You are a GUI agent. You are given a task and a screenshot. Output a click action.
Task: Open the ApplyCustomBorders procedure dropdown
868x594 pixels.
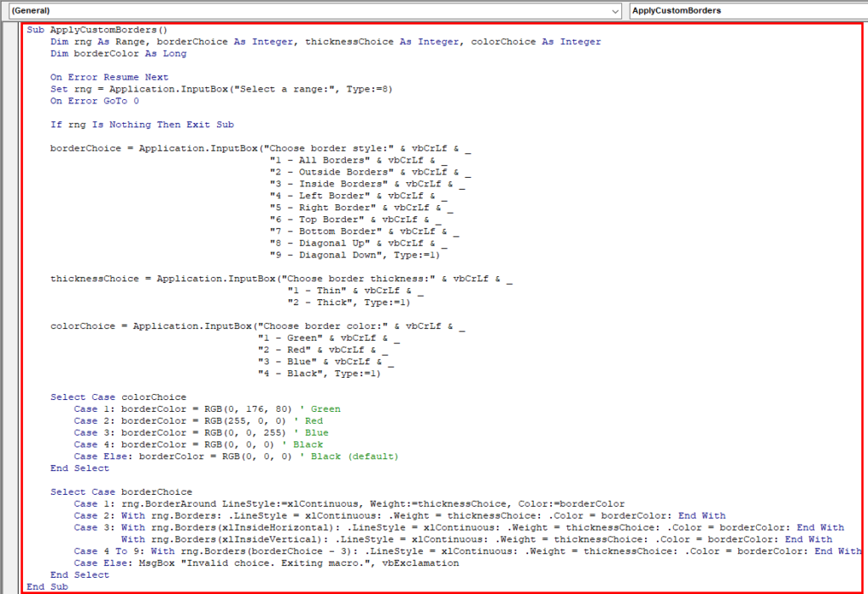tap(748, 10)
